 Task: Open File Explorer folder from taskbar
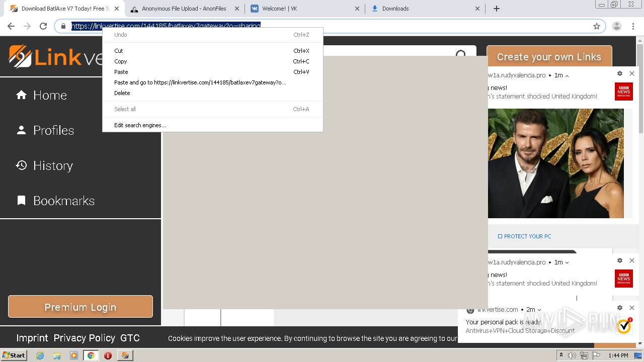tap(57, 355)
